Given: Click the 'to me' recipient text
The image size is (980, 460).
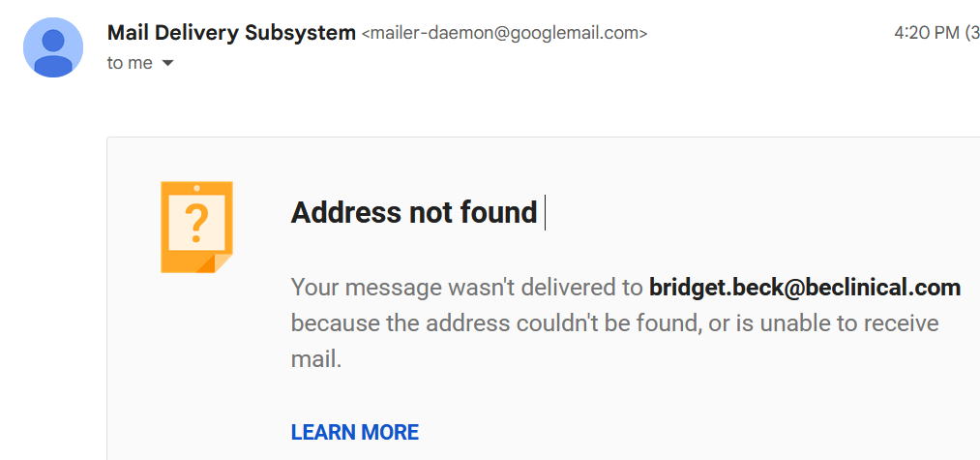Looking at the screenshot, I should coord(130,63).
